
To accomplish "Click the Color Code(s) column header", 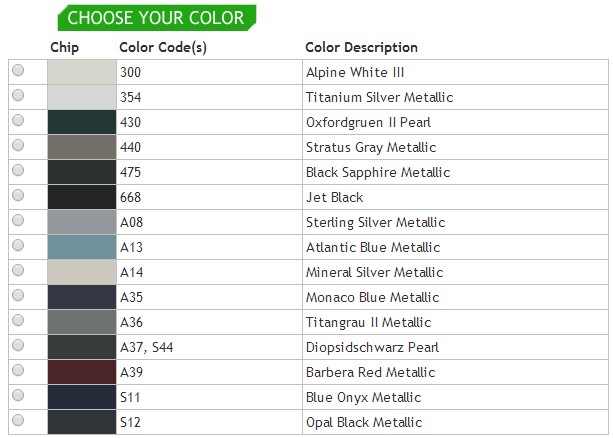I will tap(163, 47).
